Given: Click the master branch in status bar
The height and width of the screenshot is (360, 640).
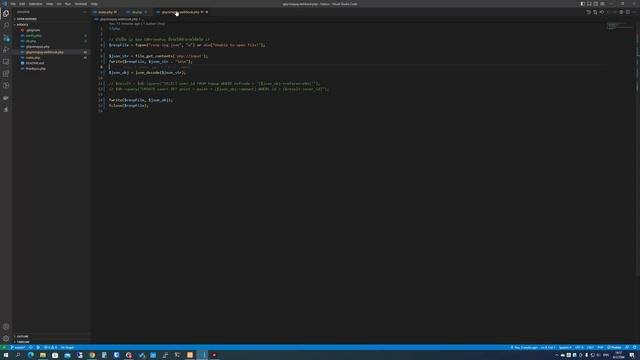Looking at the screenshot, I should click(18, 347).
